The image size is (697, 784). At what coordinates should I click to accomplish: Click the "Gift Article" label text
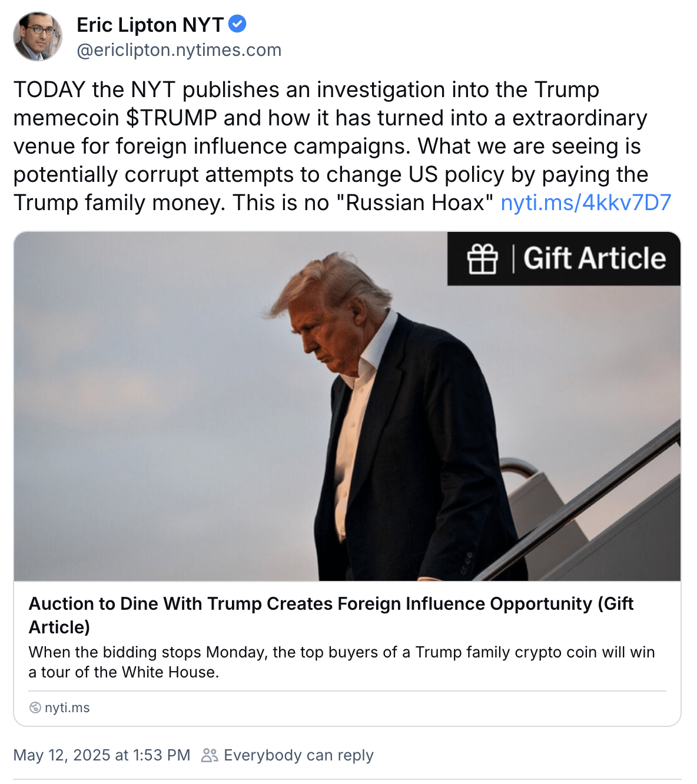pyautogui.click(x=595, y=259)
